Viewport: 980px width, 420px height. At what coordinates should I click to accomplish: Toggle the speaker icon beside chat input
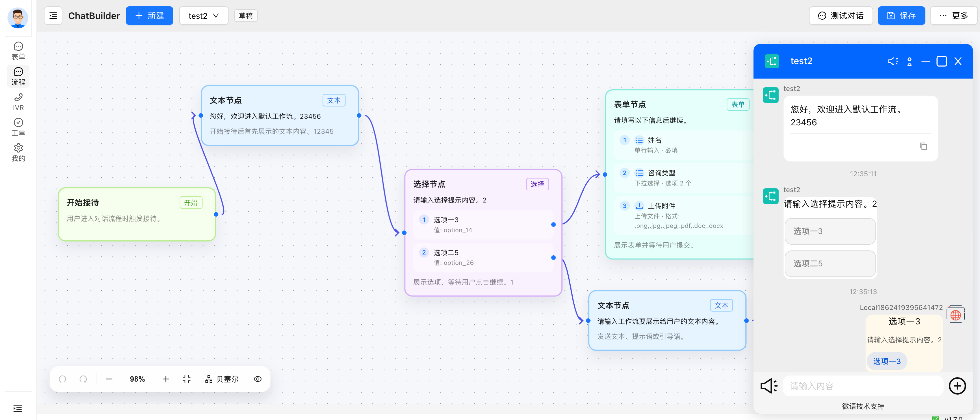769,386
